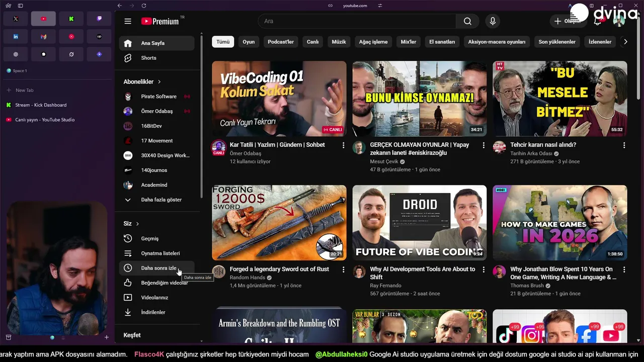
Task: Open İndirilenler in sidebar
Action: (x=156, y=312)
